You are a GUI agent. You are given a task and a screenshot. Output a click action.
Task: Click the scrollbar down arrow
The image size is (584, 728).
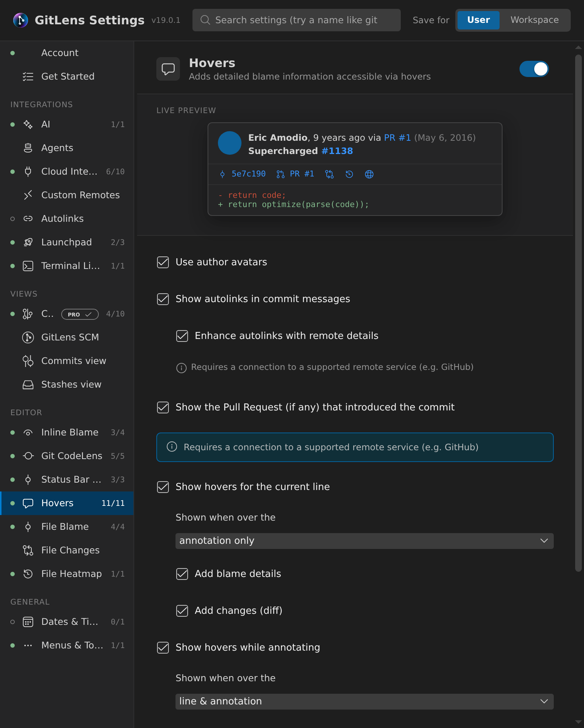coord(578,722)
